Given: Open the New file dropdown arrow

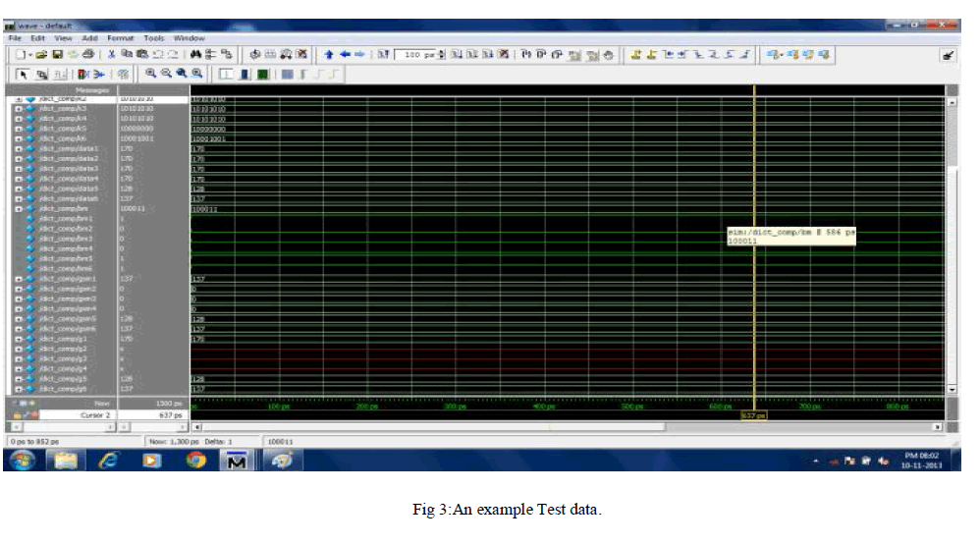Looking at the screenshot, I should click(x=32, y=55).
